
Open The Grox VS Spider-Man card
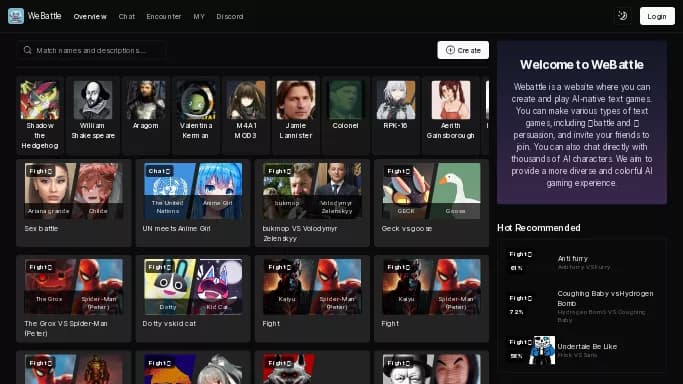tap(74, 299)
